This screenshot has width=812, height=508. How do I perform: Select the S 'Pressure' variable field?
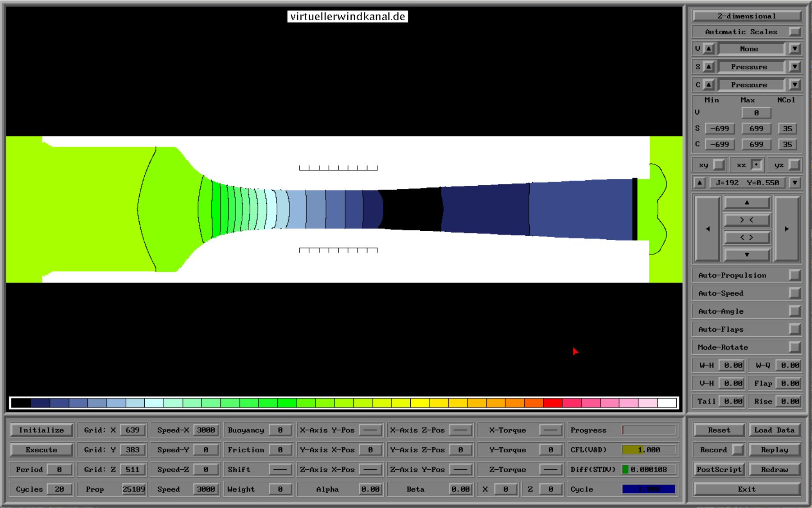click(751, 67)
